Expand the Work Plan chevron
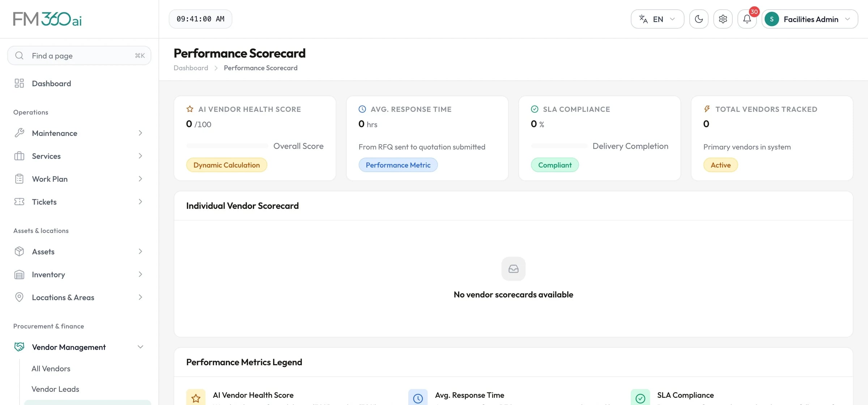 pyautogui.click(x=140, y=179)
